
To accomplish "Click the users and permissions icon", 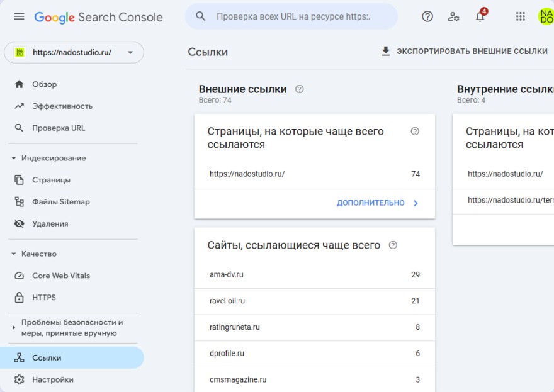I will 453,16.
